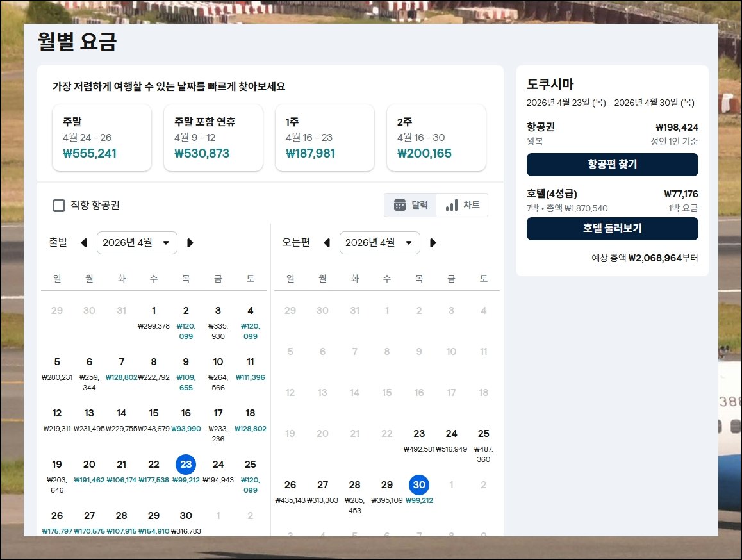The height and width of the screenshot is (560, 742).
Task: Select departure date April 12
Action: click(x=57, y=420)
